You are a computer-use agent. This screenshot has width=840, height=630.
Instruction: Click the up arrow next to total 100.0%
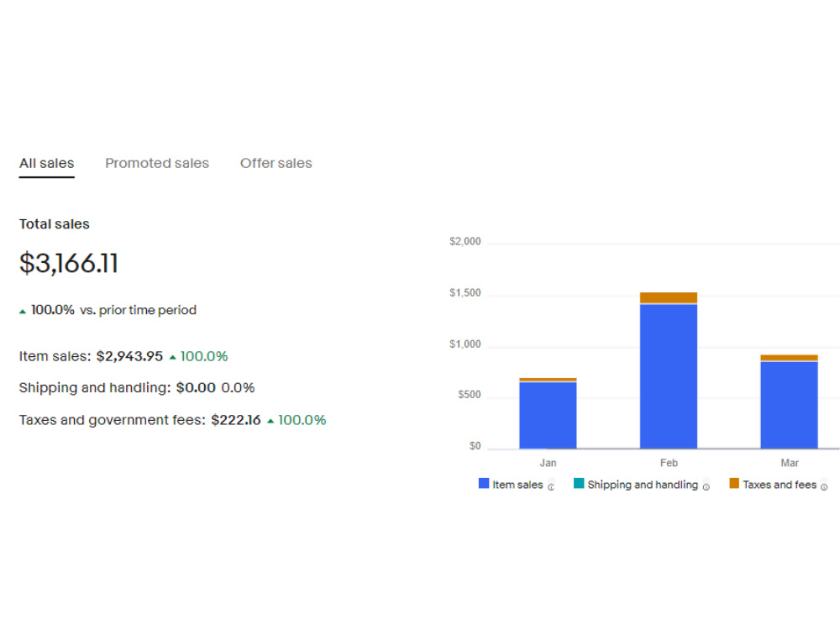click(23, 312)
